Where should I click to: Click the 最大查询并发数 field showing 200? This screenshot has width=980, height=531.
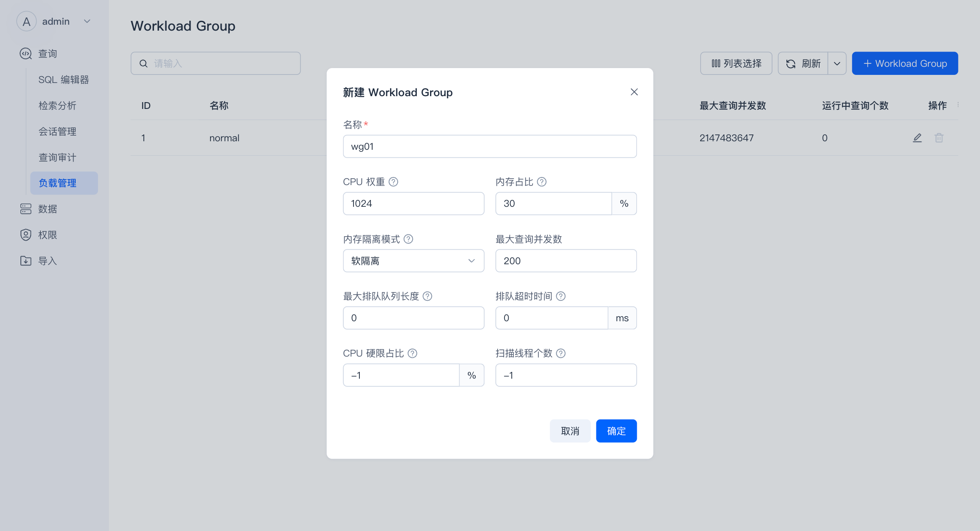pos(565,261)
